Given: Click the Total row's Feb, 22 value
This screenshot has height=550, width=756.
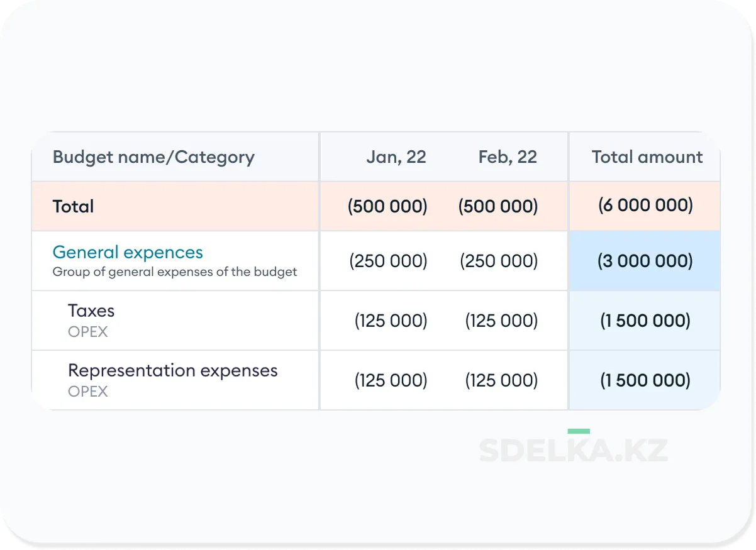Looking at the screenshot, I should [x=498, y=206].
